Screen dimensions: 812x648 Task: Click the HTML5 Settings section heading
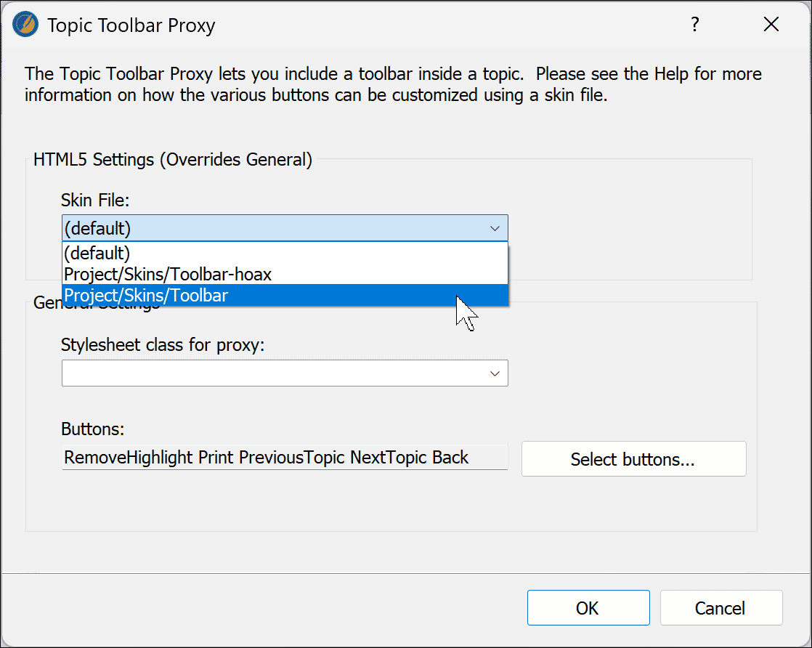(172, 159)
